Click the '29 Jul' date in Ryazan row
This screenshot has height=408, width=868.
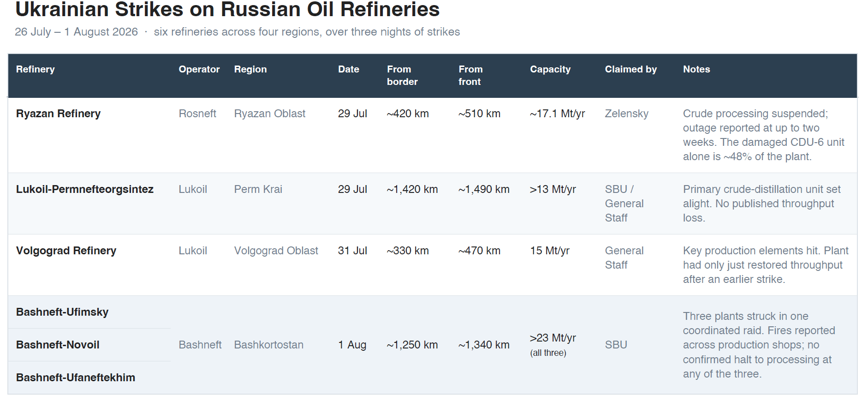[x=352, y=114]
